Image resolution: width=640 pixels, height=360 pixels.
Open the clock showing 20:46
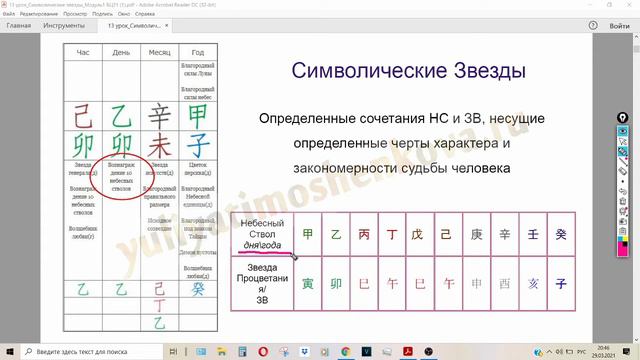pos(603,351)
